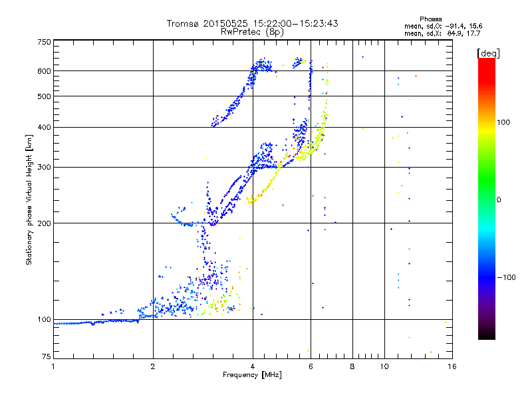Click the y-axis tick label '75'
Viewport: 532px width, 399px height.
(47, 356)
